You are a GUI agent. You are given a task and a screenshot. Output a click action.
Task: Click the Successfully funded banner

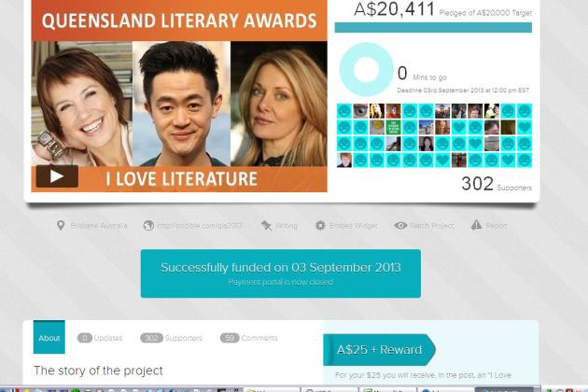281,273
